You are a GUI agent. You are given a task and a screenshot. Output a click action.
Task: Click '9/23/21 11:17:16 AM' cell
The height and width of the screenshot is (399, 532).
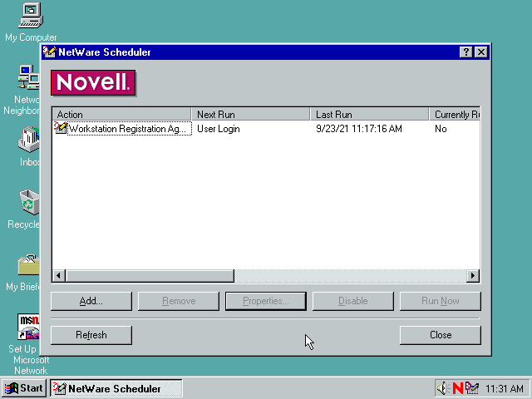(x=359, y=129)
